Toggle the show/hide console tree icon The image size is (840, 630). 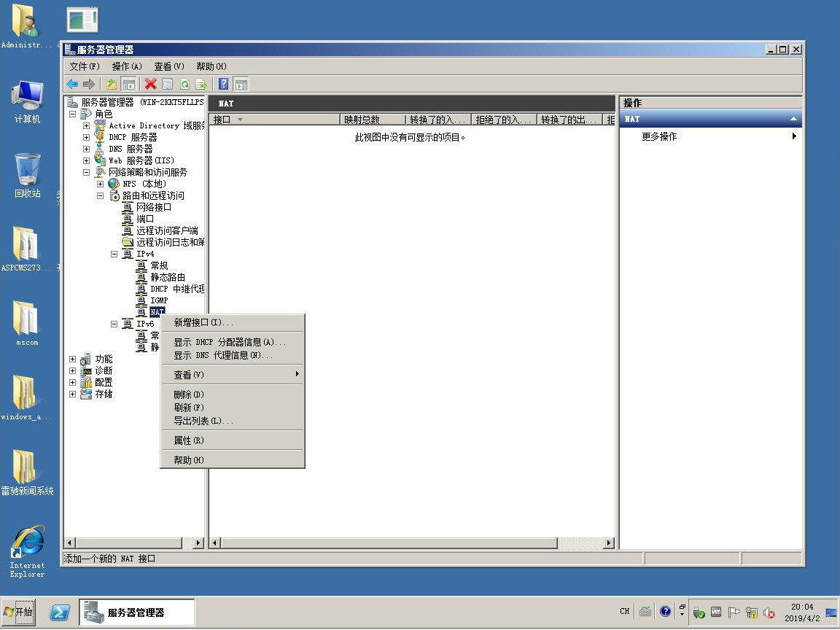click(x=128, y=85)
